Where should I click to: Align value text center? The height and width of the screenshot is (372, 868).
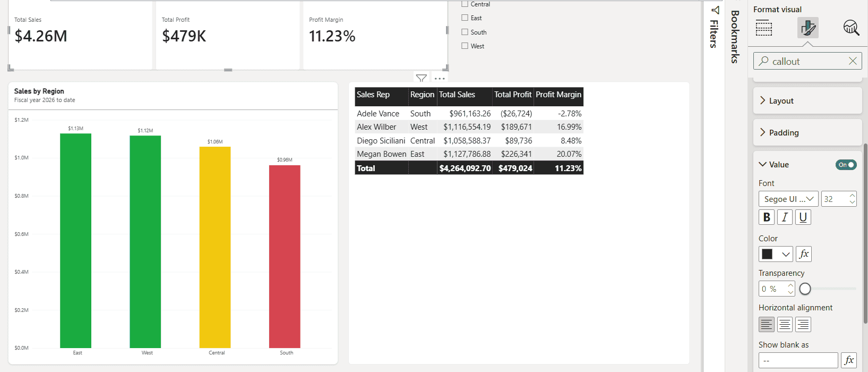(x=785, y=324)
